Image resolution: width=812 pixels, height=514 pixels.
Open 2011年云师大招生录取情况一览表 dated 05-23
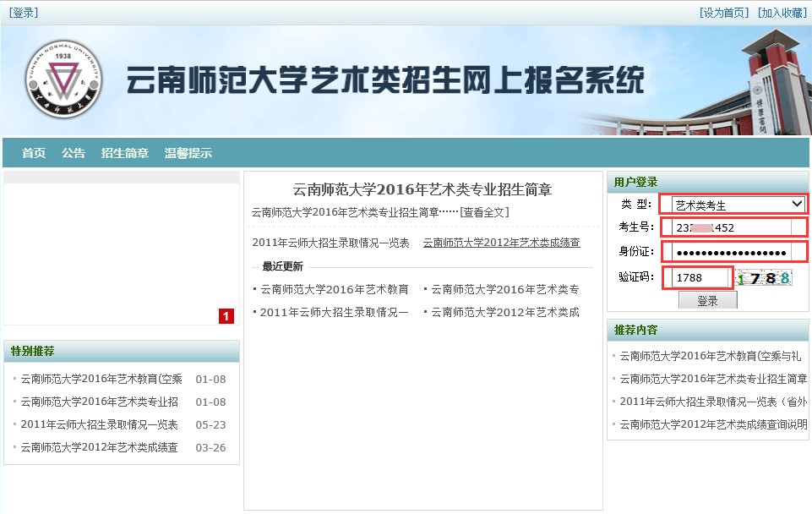99,424
